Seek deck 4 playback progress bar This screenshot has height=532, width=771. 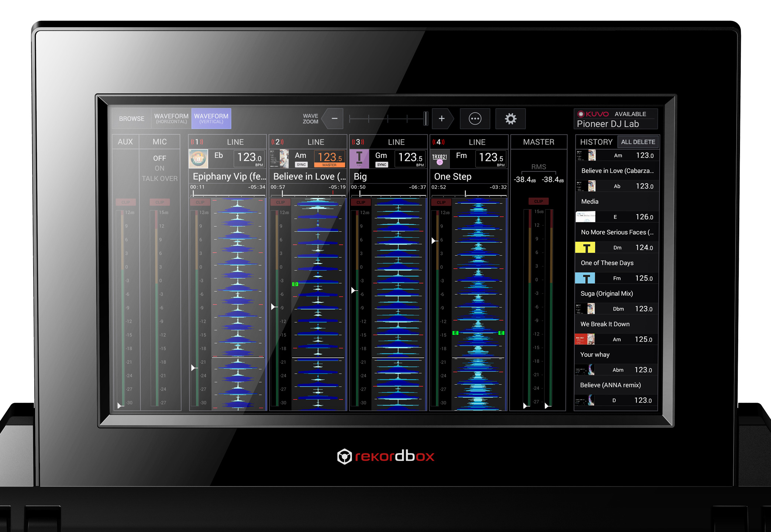(469, 194)
